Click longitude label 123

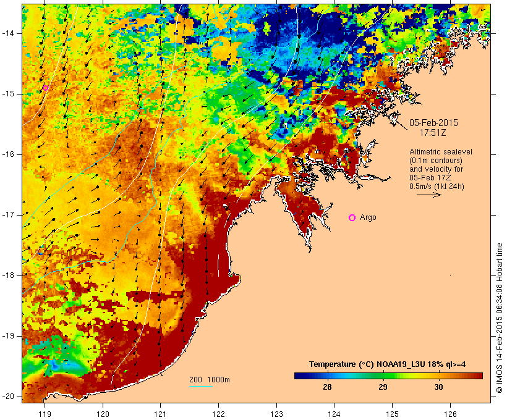[276, 414]
